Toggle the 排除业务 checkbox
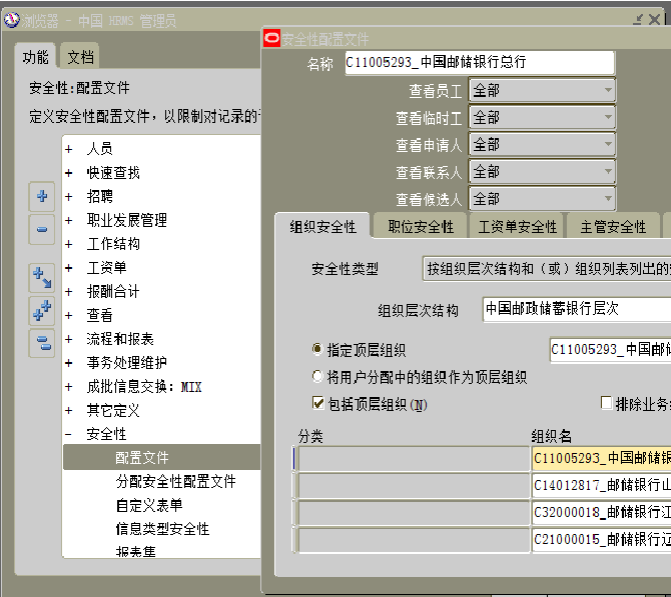Viewport: 671px width, 597px height. [606, 403]
